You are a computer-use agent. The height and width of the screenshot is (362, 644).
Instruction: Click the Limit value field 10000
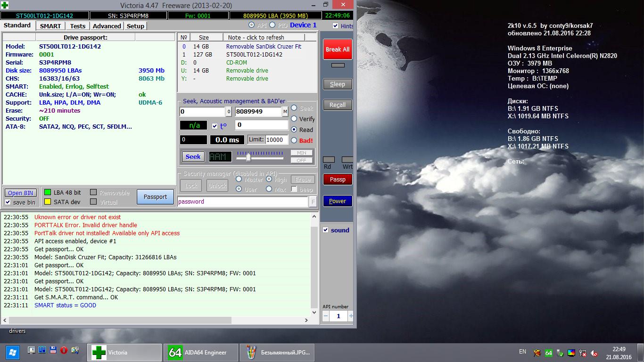pos(277,140)
